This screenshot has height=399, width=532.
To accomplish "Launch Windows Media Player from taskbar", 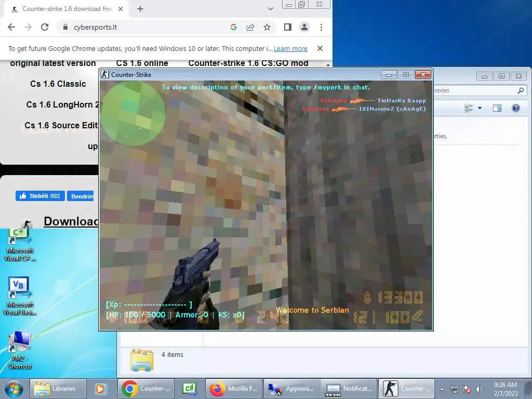I will pos(100,389).
